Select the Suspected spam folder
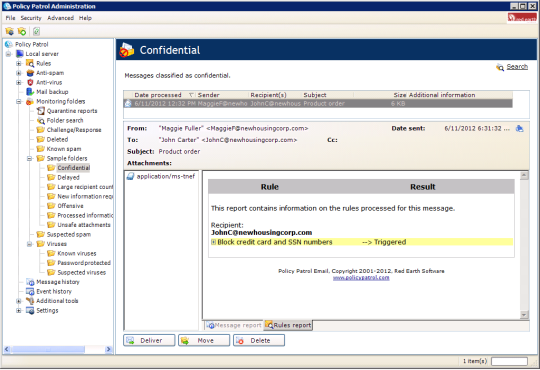 69,235
